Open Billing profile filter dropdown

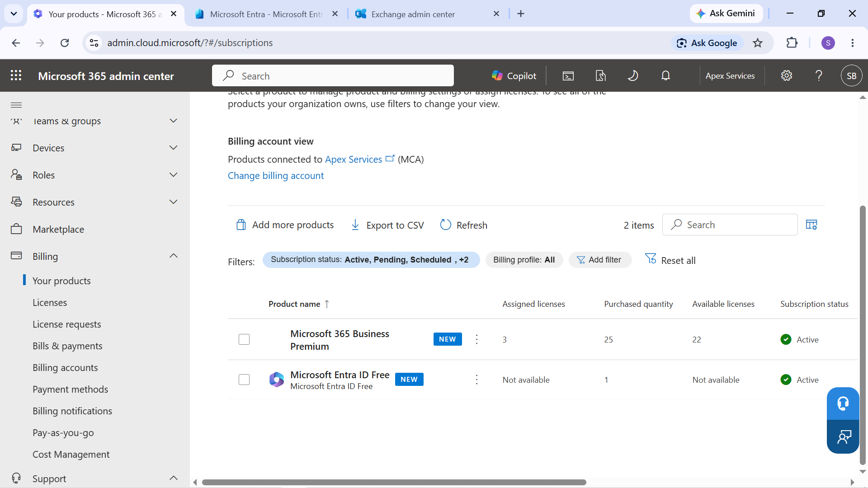(524, 260)
